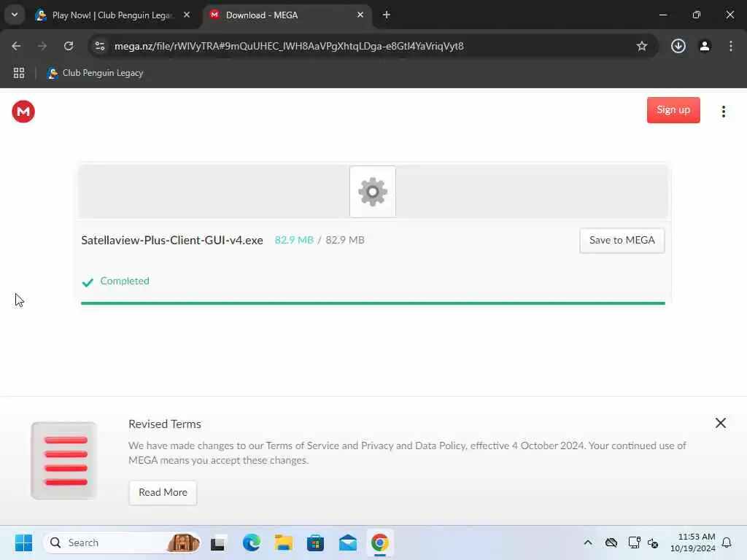Launch Microsoft Edge from the taskbar
Viewport: 747px width, 560px height.
point(251,542)
